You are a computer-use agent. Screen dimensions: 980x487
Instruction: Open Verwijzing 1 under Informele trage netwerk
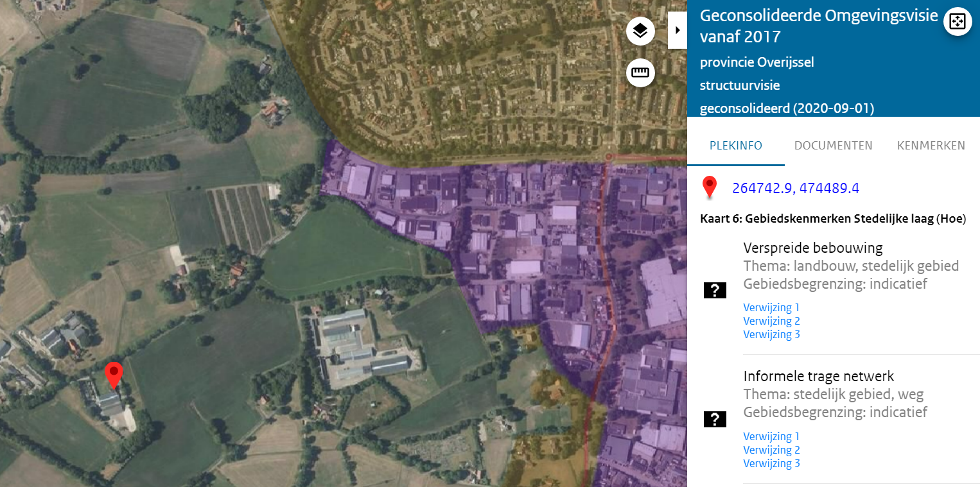click(x=771, y=436)
